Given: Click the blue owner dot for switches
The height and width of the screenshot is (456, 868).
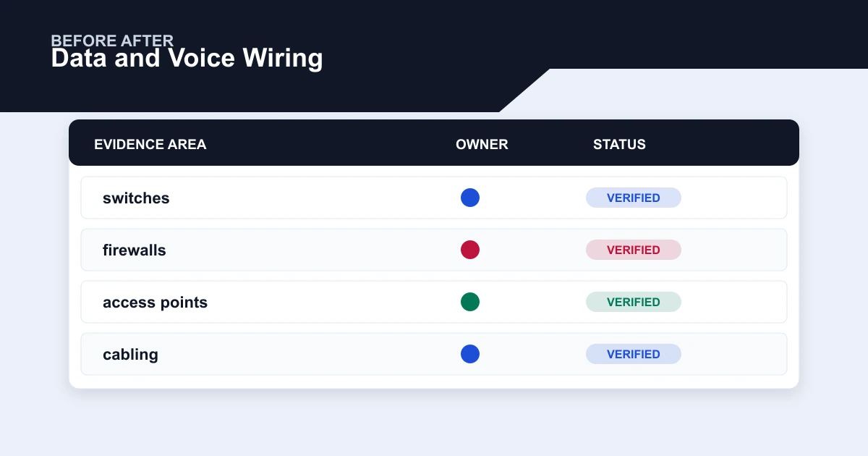Looking at the screenshot, I should pyautogui.click(x=470, y=198).
